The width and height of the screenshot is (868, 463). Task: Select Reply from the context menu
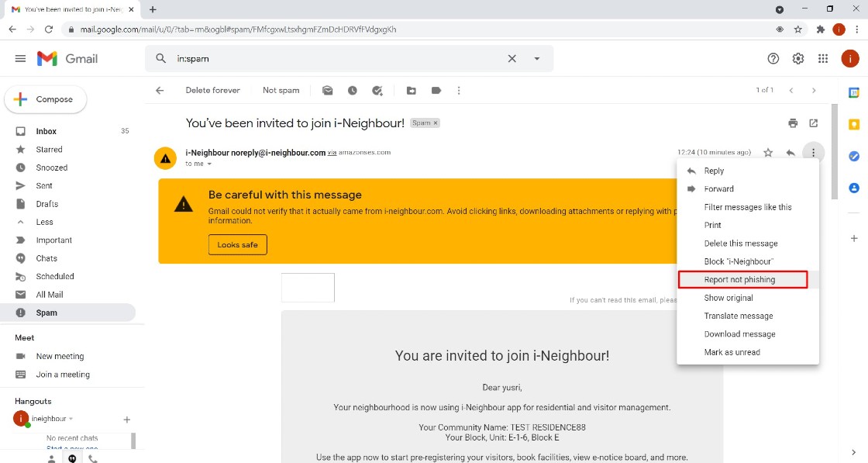(748, 171)
